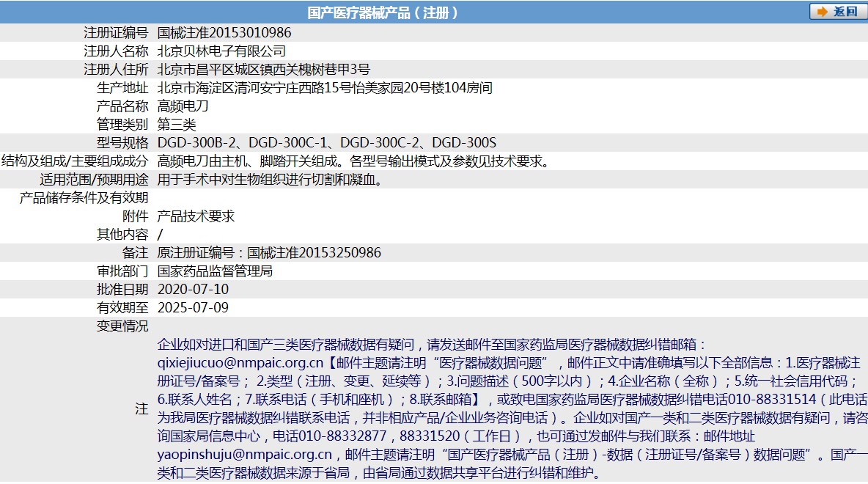This screenshot has height=484, width=868.
Task: Click the 管理类别 label
Action: tap(122, 124)
